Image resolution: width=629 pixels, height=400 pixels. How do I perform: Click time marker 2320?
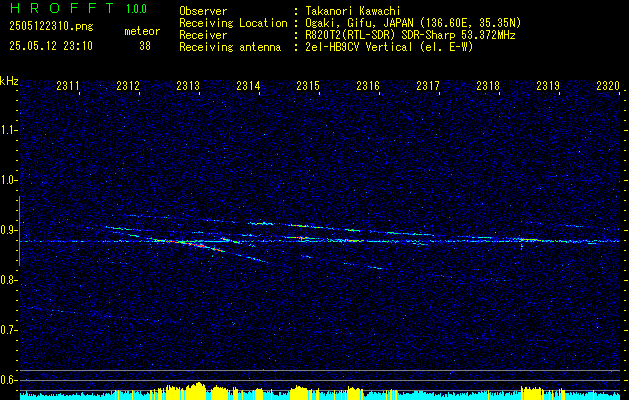(608, 86)
